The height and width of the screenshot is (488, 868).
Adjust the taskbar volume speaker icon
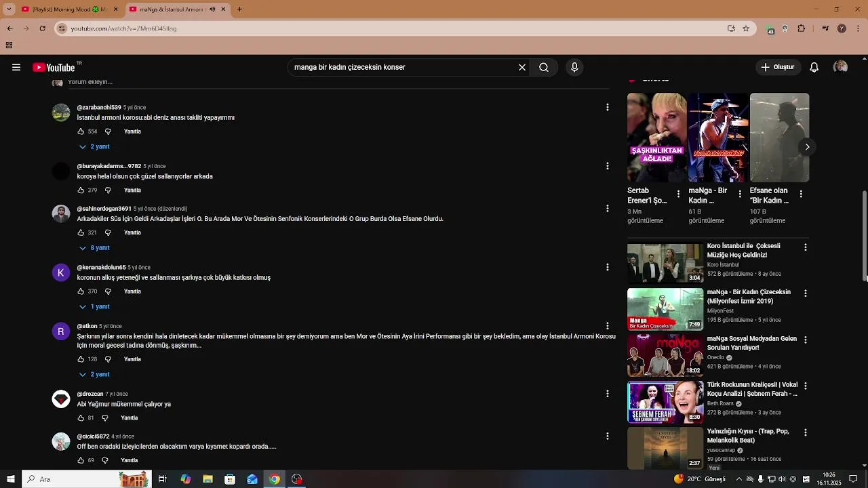[782, 479]
